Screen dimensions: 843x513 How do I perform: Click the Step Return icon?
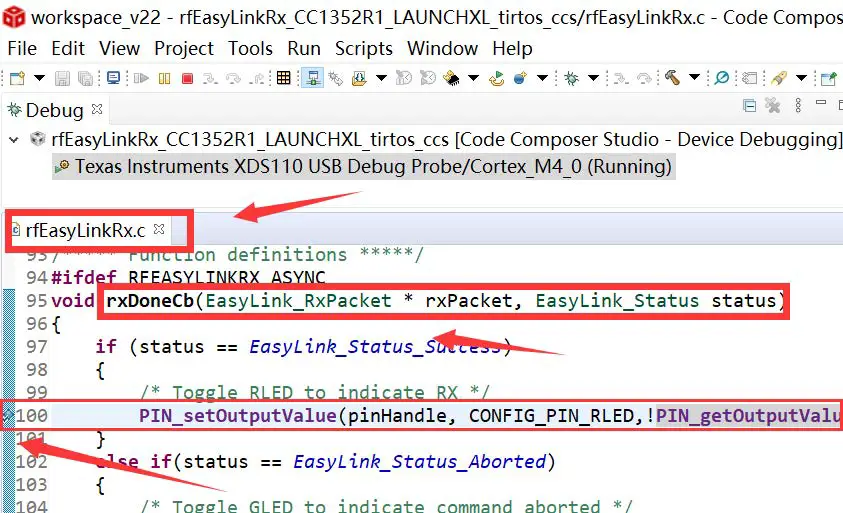click(258, 79)
